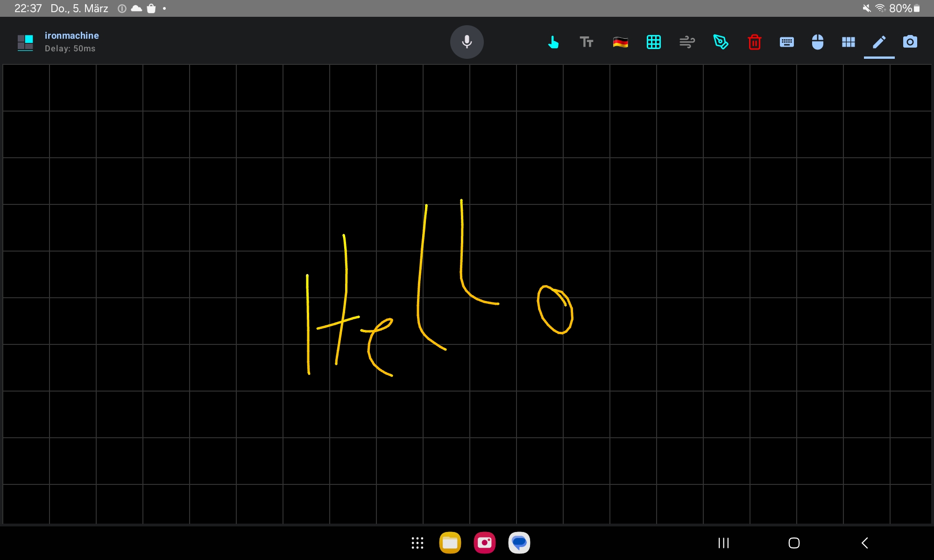
Task: Tap the app logo in the top left
Action: click(x=25, y=42)
